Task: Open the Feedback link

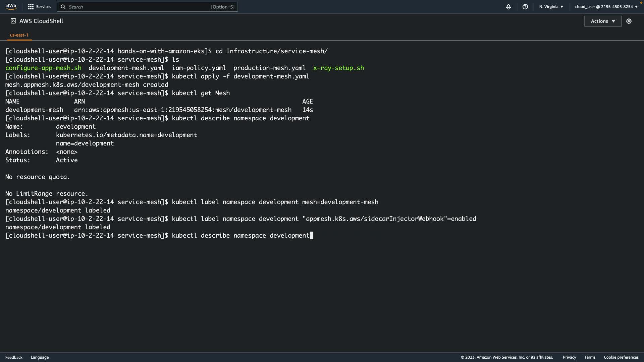Action: point(14,357)
